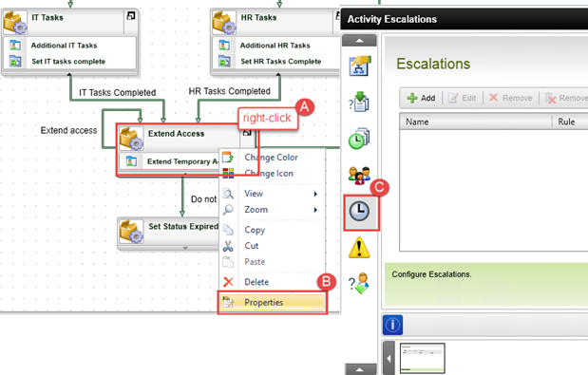Open Properties from the context menu

pyautogui.click(x=273, y=302)
